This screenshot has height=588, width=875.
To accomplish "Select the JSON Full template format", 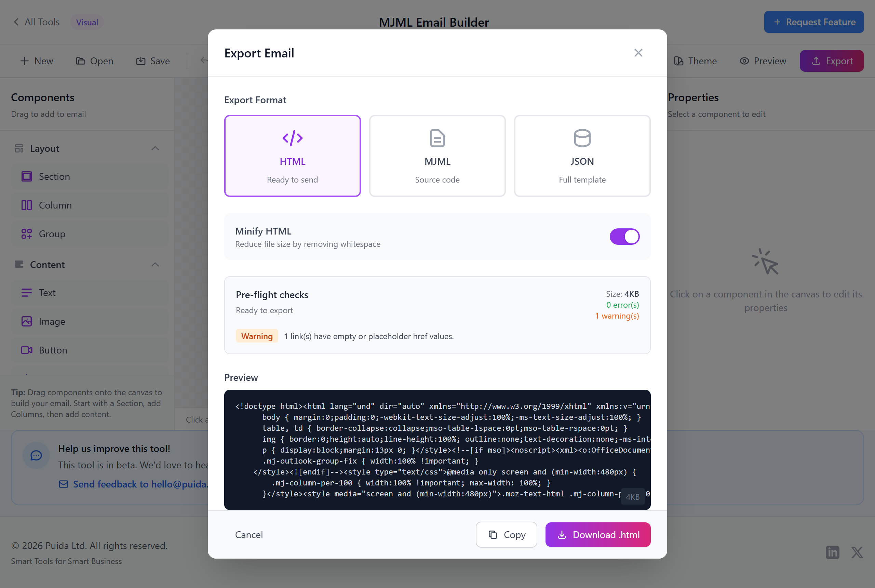I will tap(582, 156).
